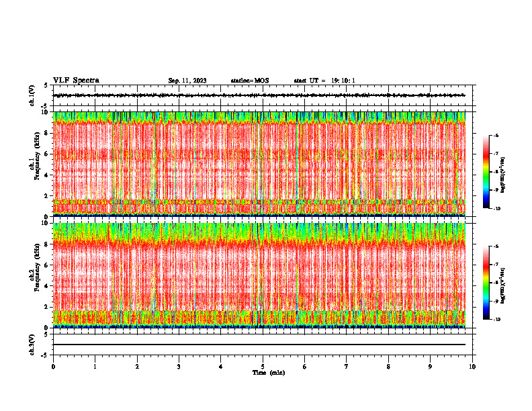Viewport: 532px width, 411px height.
Task: Click time axis tick label "2"
Action: pos(137,367)
